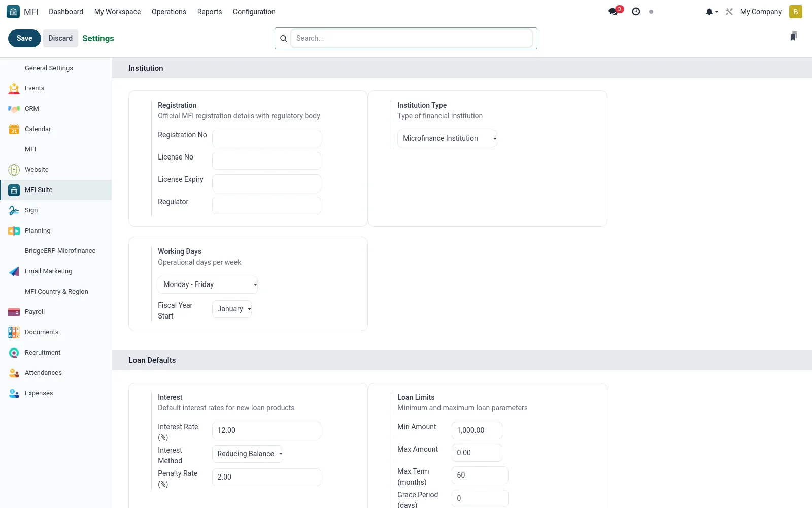Screen dimensions: 812x508
Task: Open the activities clock icon
Action: (636, 12)
